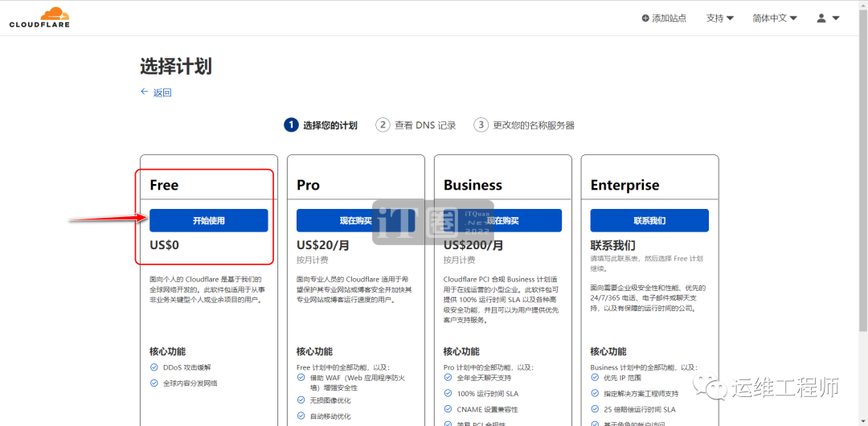Click check icon beside 无损图像优化
868x426 pixels.
coord(301,399)
